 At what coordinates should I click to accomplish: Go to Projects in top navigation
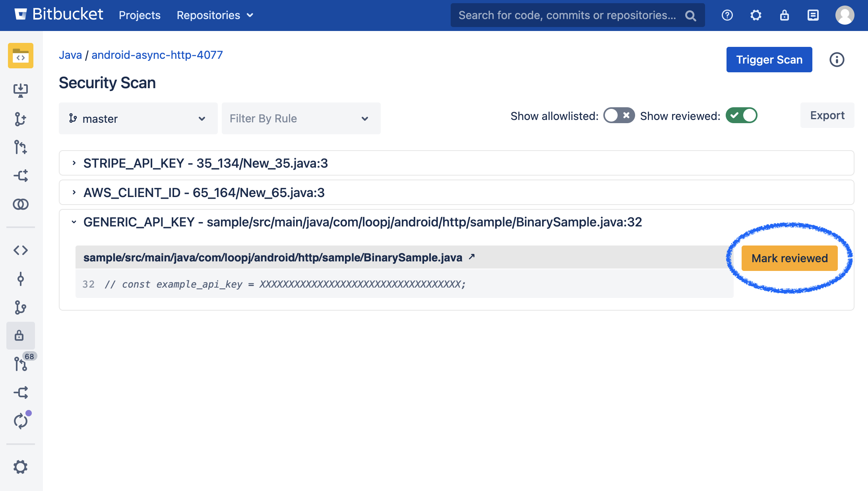click(x=139, y=15)
